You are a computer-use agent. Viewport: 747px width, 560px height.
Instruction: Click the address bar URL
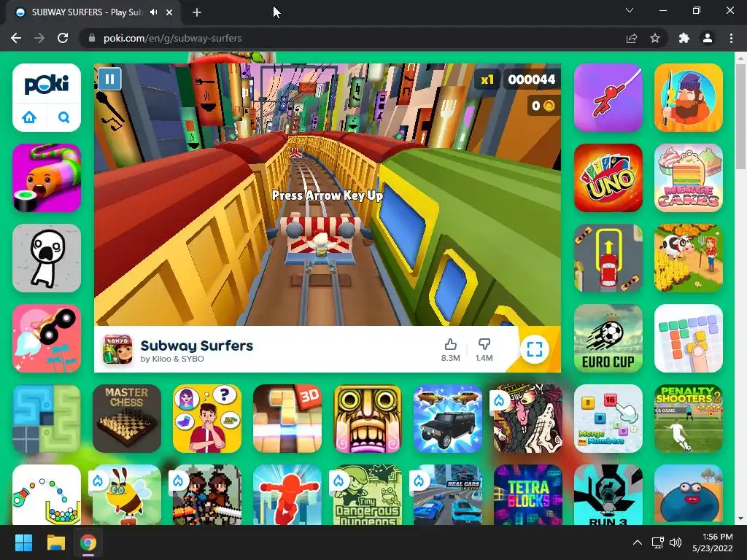point(172,38)
